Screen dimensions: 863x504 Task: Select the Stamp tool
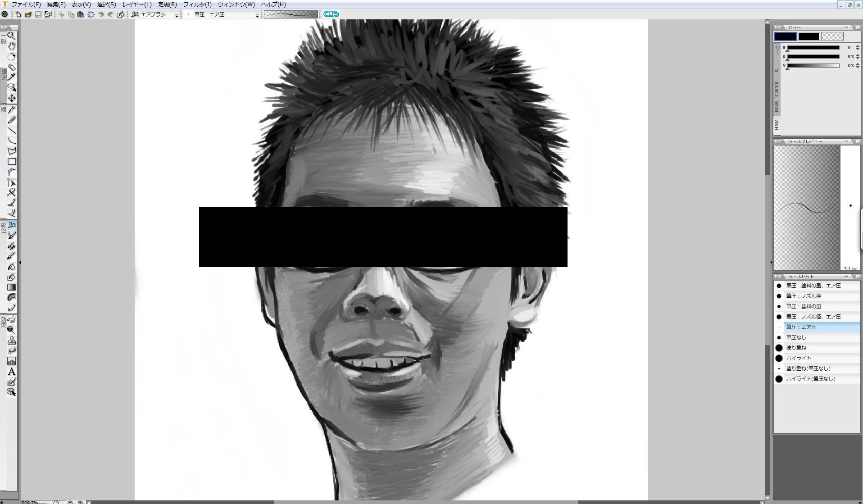tap(11, 340)
